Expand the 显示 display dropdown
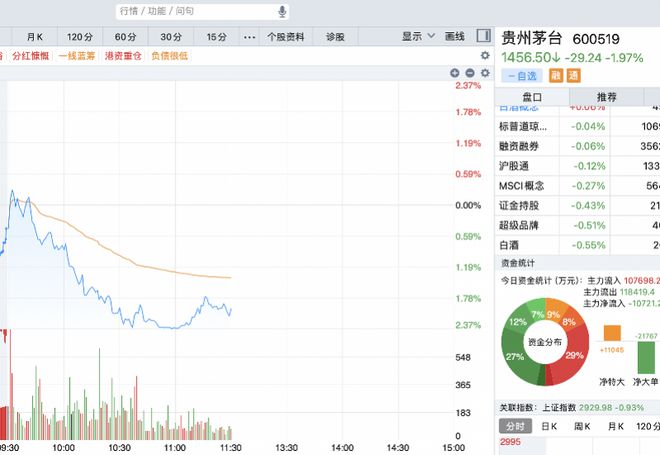The width and height of the screenshot is (660, 455). coord(418,37)
